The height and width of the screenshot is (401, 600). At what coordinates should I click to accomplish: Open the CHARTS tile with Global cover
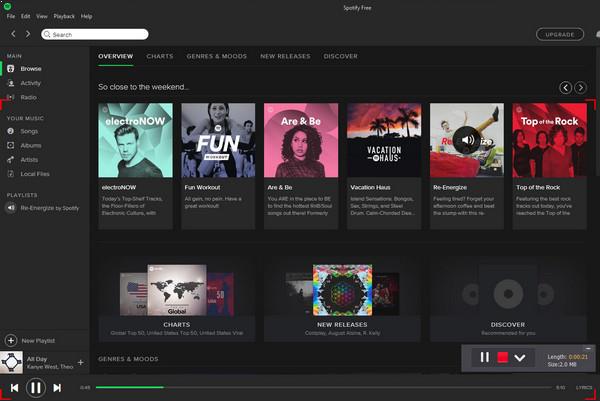tap(177, 300)
